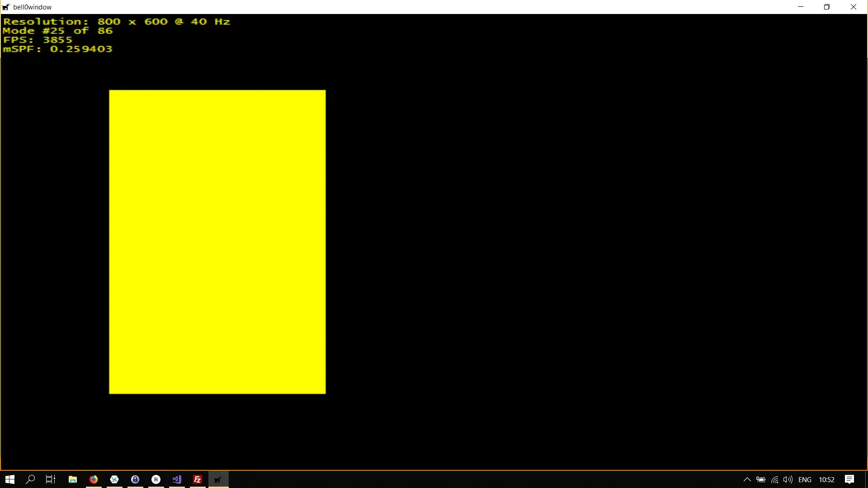
Task: Switch to FileZilla in the taskbar
Action: 198,479
